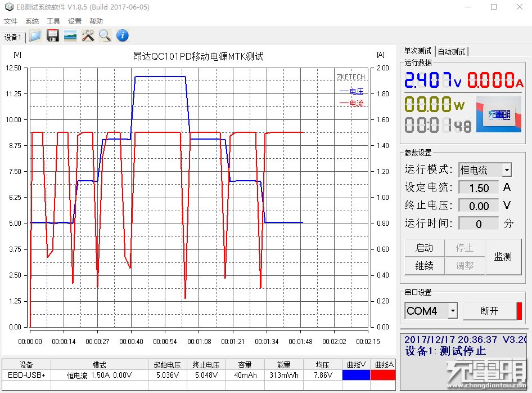This screenshot has height=393, width=532.
Task: Click the red connection indicator beside 断开
Action: pyautogui.click(x=519, y=311)
